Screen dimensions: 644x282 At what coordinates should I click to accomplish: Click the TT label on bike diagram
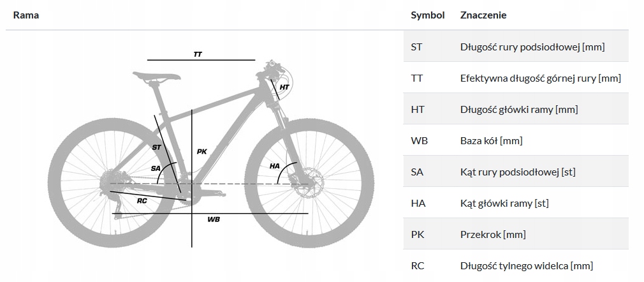click(198, 54)
